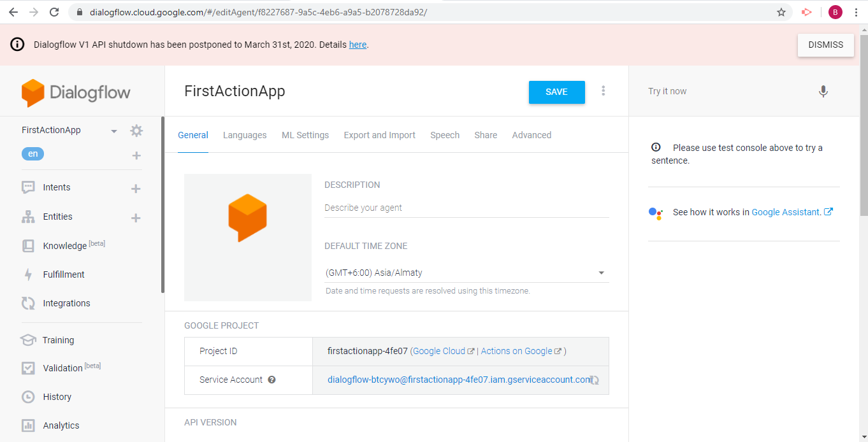The image size is (868, 442).
Task: Click the Service Account help question icon
Action: (272, 380)
